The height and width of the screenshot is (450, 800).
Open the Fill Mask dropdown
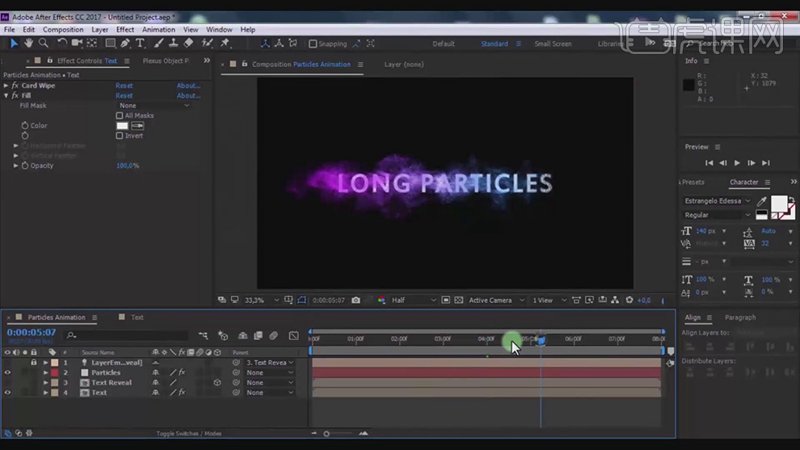point(154,106)
